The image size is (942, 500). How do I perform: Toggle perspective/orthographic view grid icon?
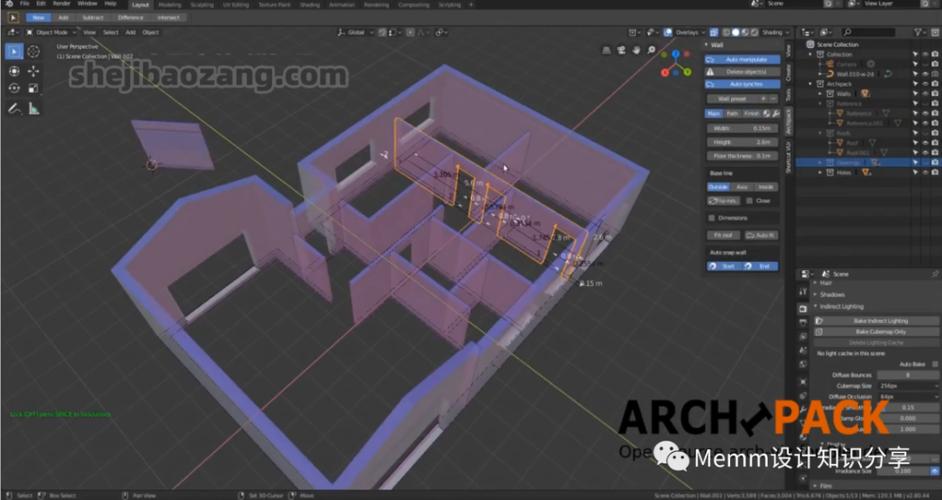tap(606, 50)
